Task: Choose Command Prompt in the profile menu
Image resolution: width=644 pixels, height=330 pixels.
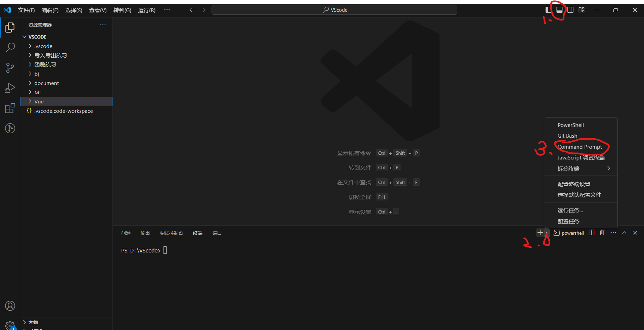Action: click(581, 147)
